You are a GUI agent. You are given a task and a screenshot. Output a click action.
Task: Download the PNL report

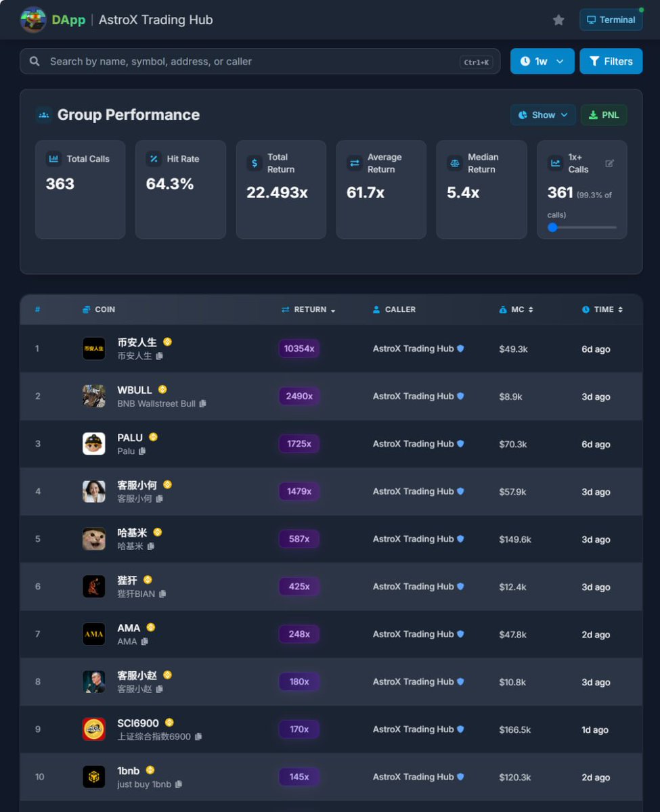(604, 115)
